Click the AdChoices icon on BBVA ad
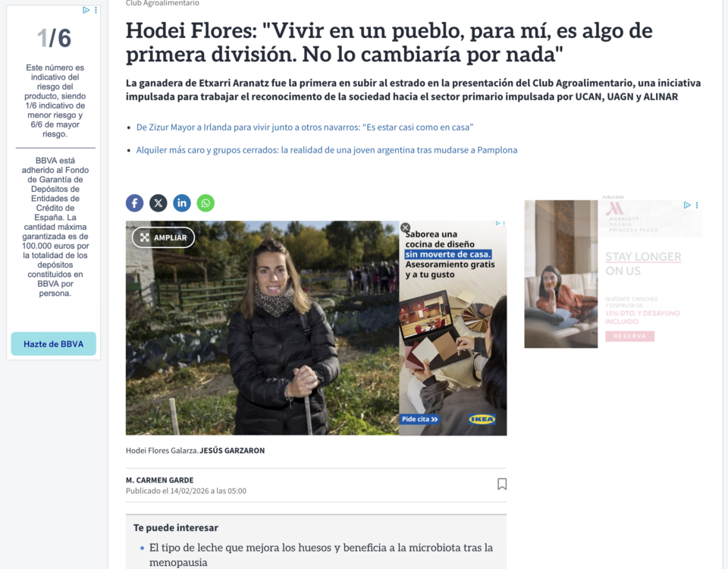 (86, 10)
